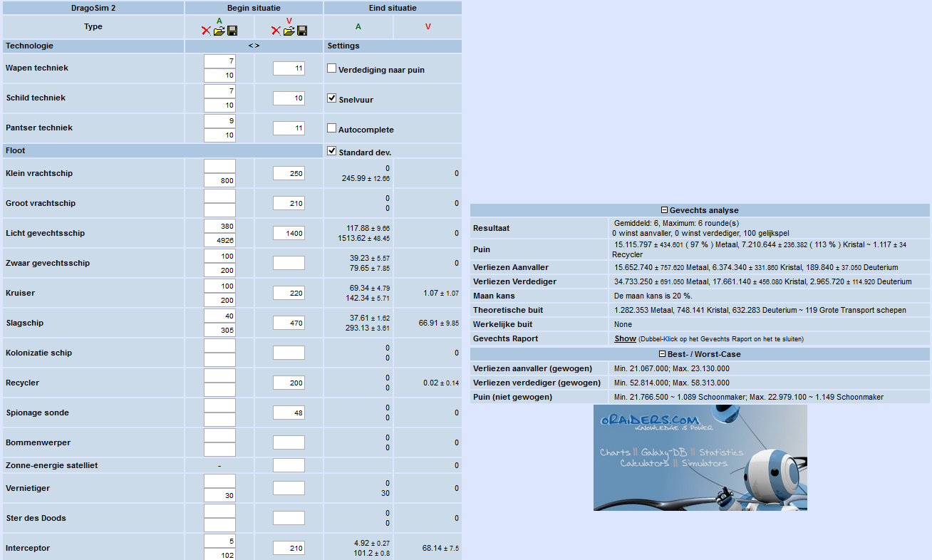Collapse the Gevechts analyse section
This screenshot has width=932, height=560.
tap(664, 211)
